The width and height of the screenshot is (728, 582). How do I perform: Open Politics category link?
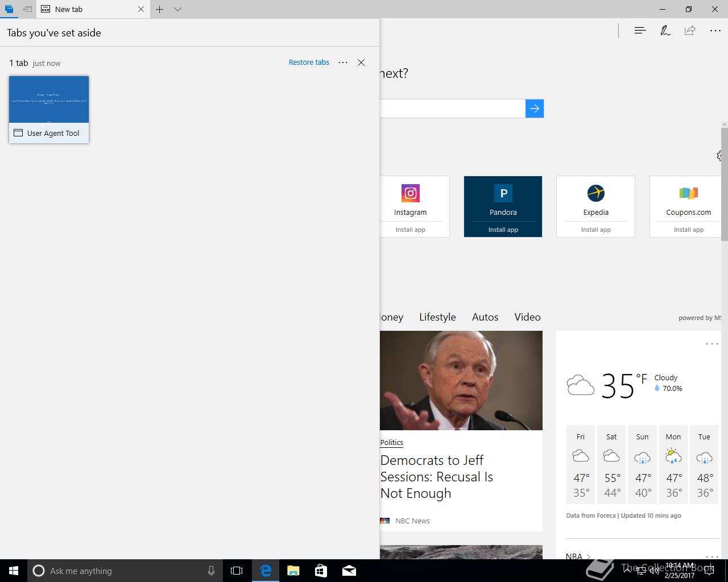[392, 442]
